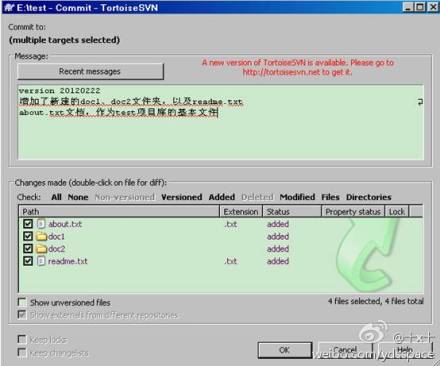Check only Files

(x=330, y=197)
